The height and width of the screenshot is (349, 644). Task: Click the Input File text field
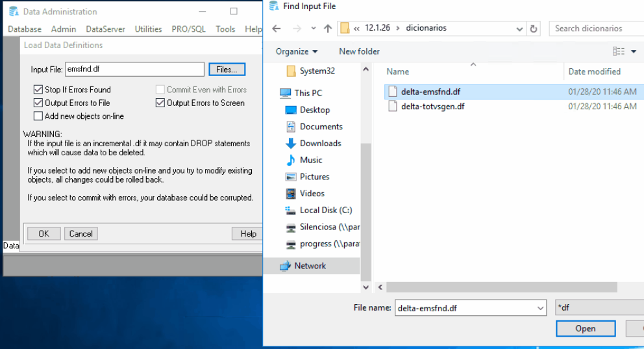click(x=134, y=69)
